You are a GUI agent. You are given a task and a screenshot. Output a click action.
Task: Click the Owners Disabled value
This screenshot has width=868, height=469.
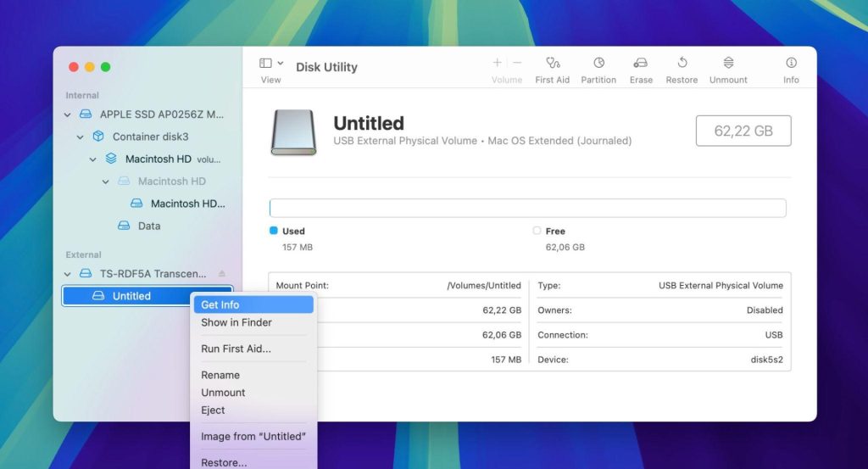[765, 310]
